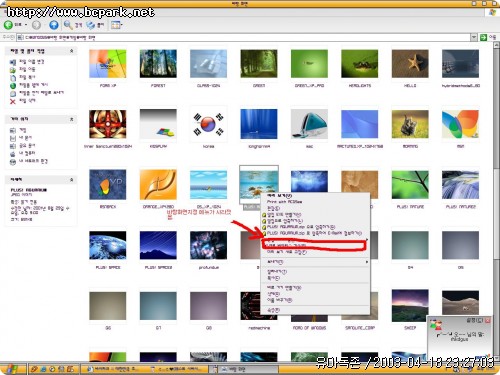The height and width of the screenshot is (375, 500).
Task: Select the ORANGE_XP1280 wallpaper thumbnail
Action: click(x=158, y=185)
